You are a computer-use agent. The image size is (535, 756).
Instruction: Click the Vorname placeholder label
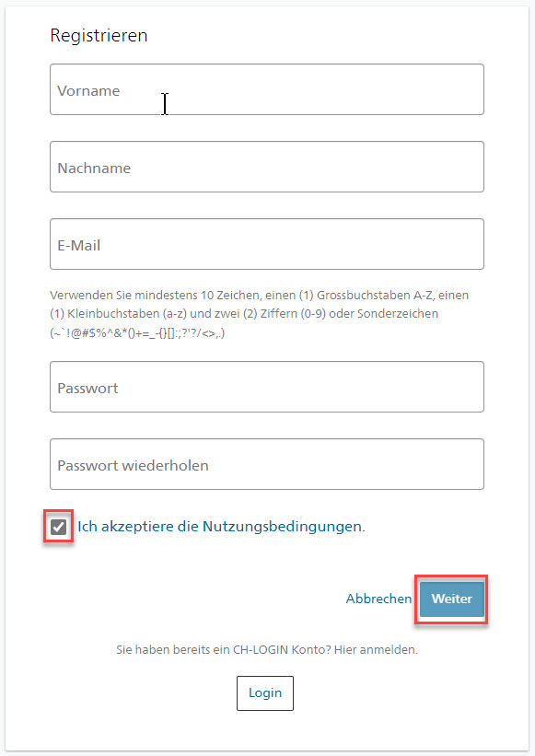tap(88, 90)
